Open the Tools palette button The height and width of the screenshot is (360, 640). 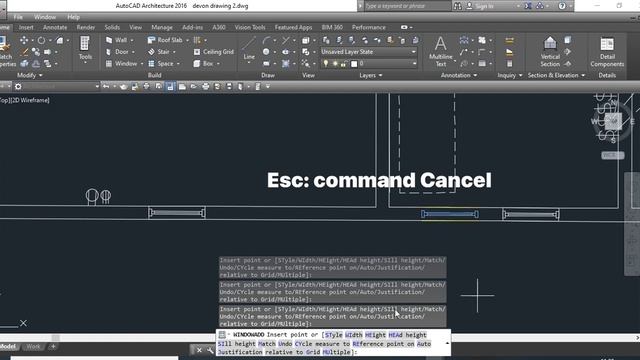click(x=85, y=49)
